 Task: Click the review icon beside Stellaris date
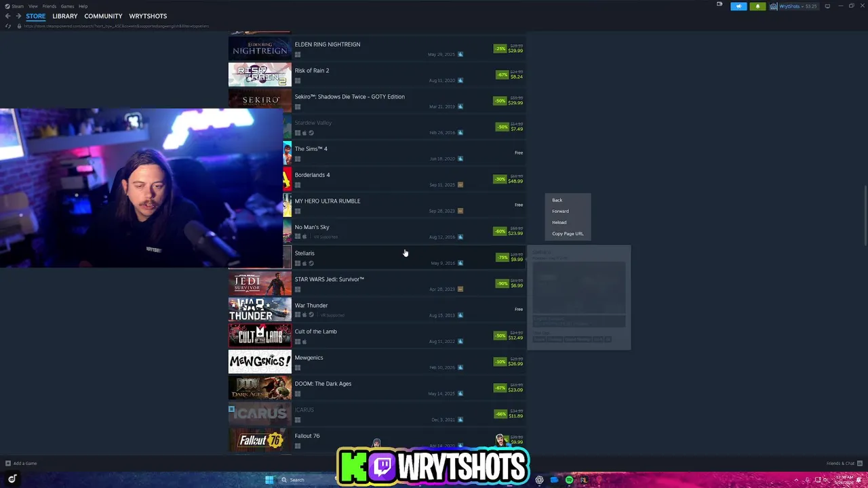(x=460, y=263)
